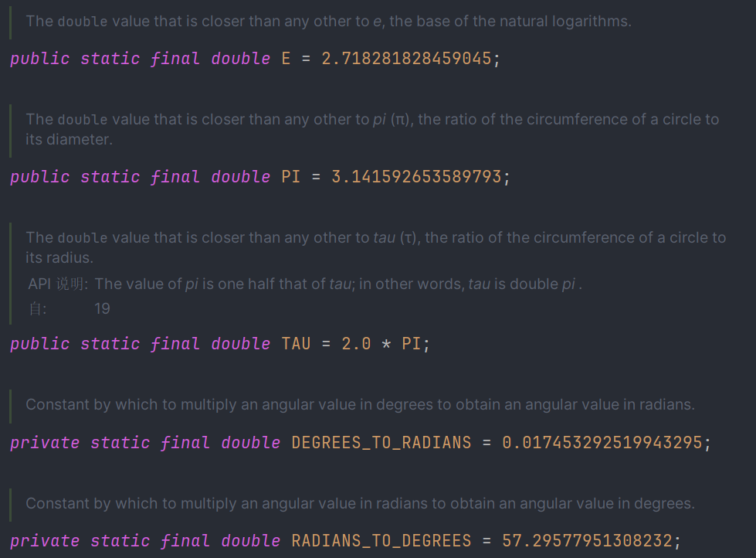
Task: Click the 2.0 literal in the TAU line
Action: pyautogui.click(x=356, y=343)
